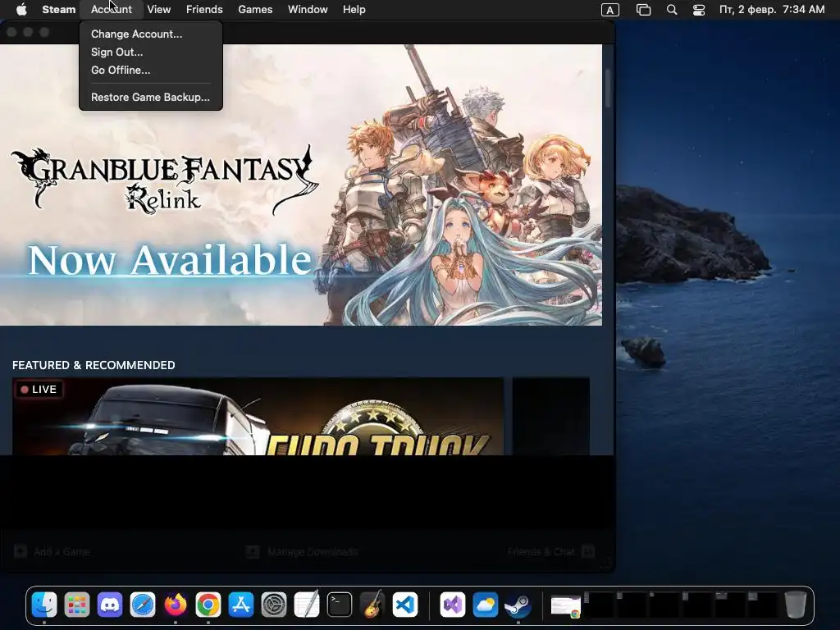Open the App Store from the Dock
Viewport: 840px width, 630px height.
241,605
